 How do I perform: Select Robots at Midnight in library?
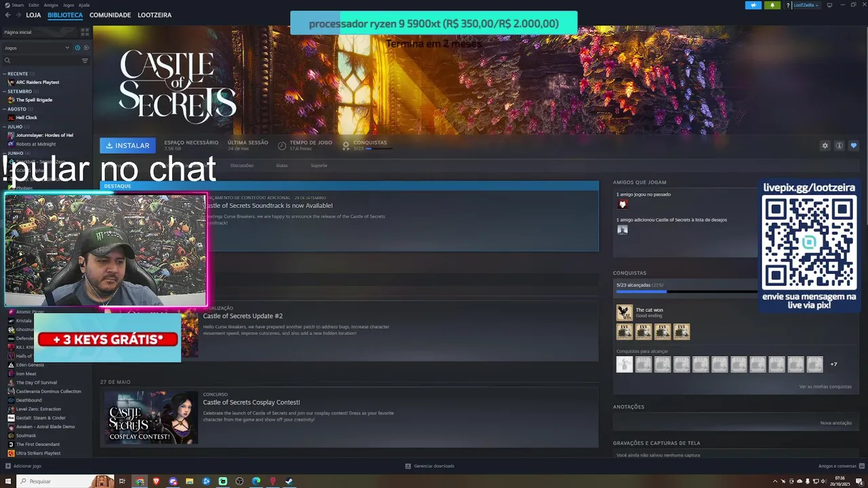[36, 144]
